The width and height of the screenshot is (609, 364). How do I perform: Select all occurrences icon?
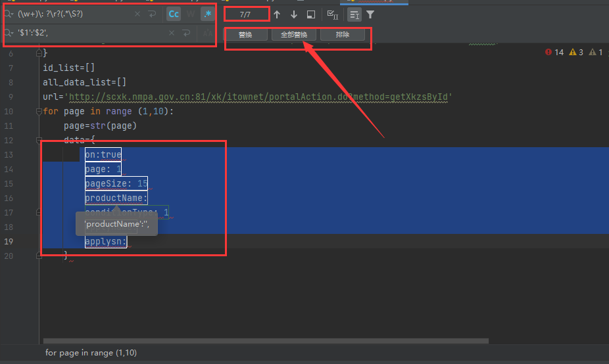tap(333, 14)
